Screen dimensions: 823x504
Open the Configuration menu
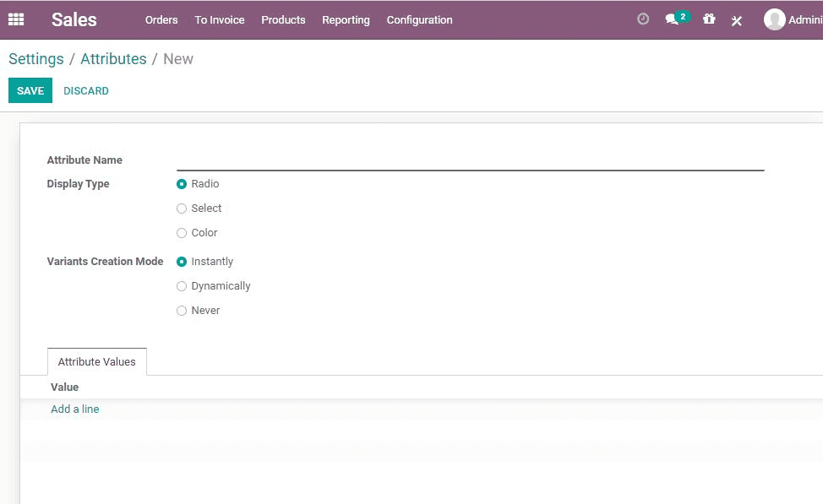coord(419,20)
